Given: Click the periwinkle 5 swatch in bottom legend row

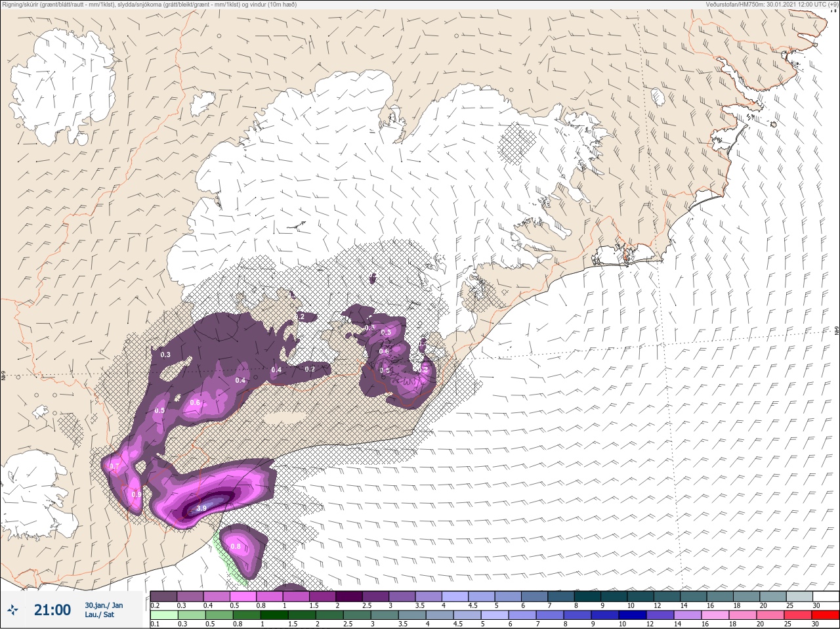Looking at the screenshot, I should [x=495, y=615].
